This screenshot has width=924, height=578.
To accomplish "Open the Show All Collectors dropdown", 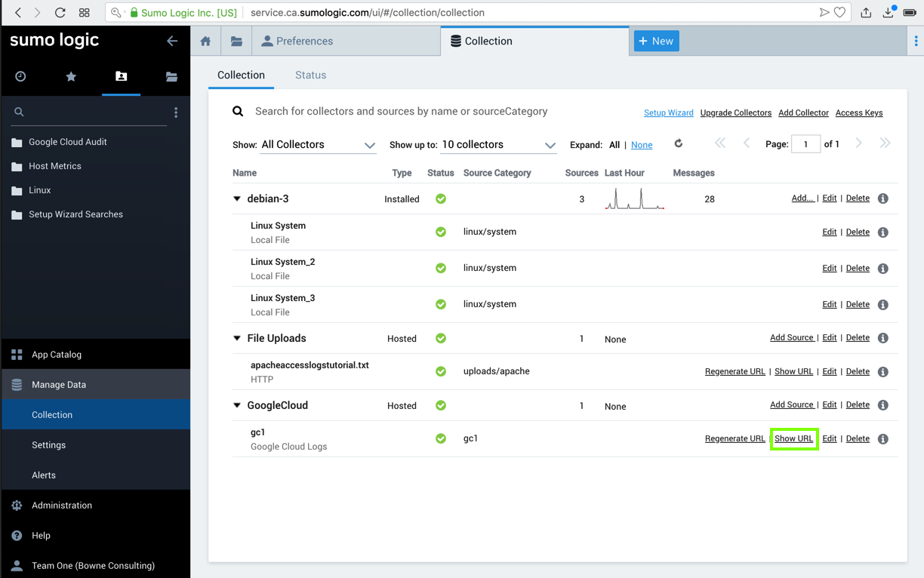I will pos(318,145).
